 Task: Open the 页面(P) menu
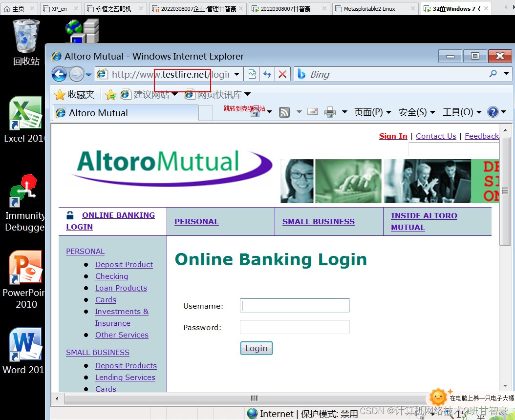(372, 112)
